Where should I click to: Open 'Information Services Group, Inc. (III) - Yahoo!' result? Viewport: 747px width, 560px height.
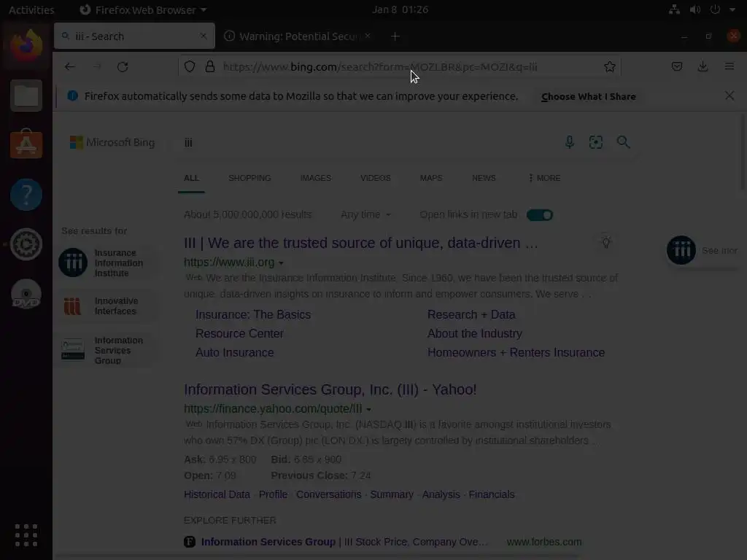(330, 389)
